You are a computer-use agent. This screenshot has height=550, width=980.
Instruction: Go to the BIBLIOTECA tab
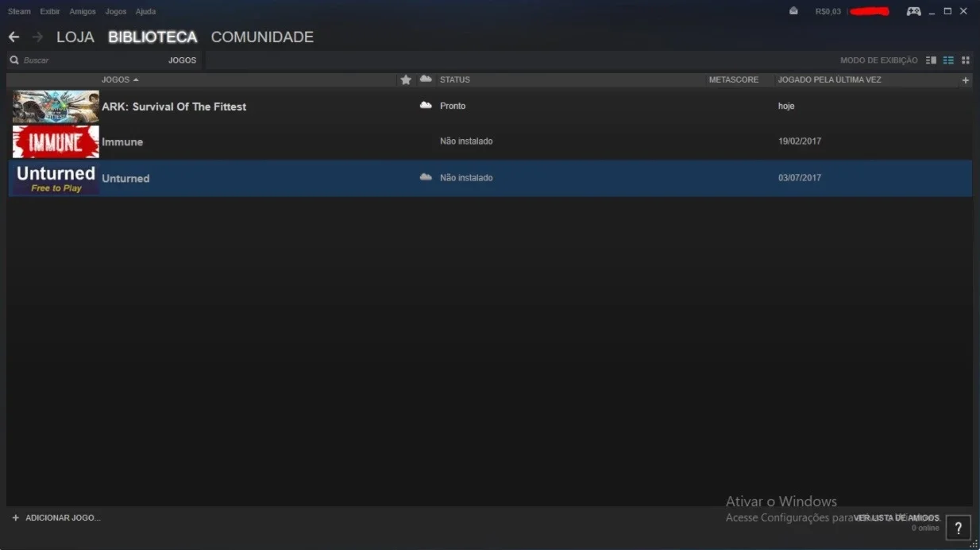(152, 37)
